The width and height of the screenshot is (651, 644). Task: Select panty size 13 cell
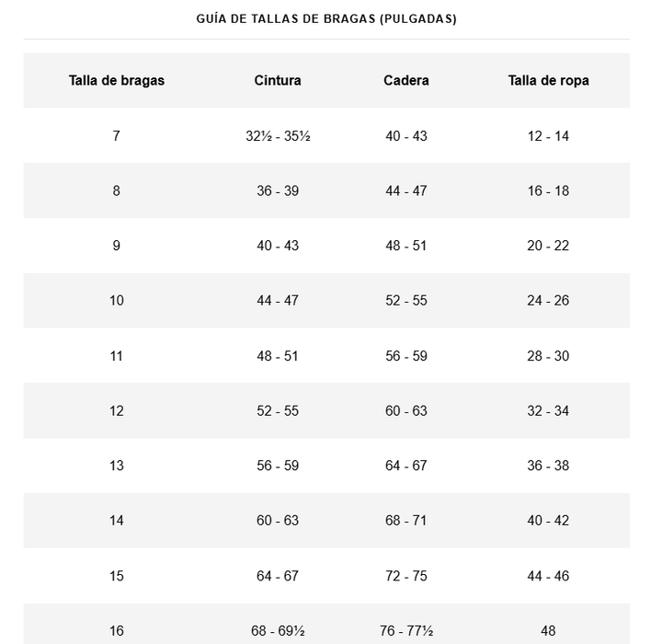click(x=117, y=466)
